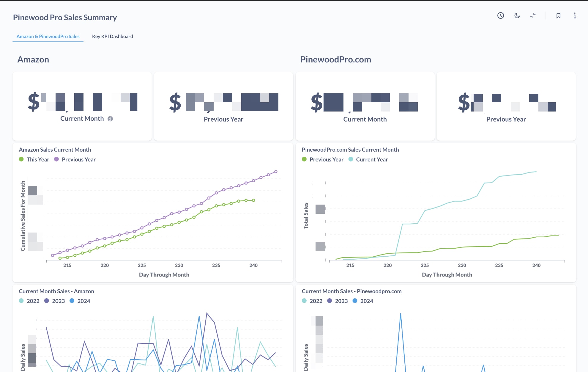Click the Amazon section heading
Viewport: 588px width, 372px height.
(x=33, y=59)
